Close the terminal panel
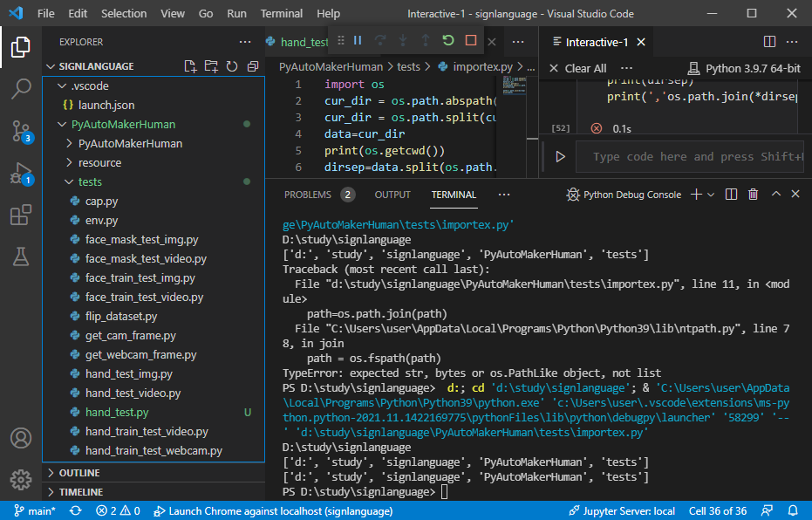The image size is (812, 520). coord(795,195)
